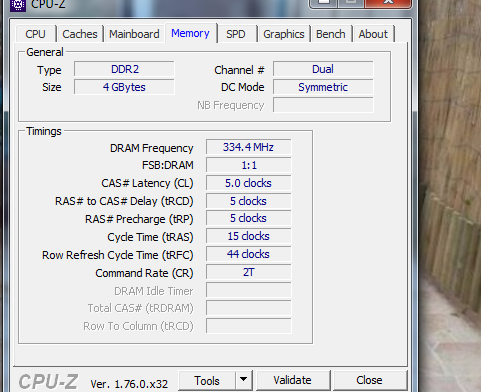
Task: Click the 4 GBytes size field
Action: [124, 87]
